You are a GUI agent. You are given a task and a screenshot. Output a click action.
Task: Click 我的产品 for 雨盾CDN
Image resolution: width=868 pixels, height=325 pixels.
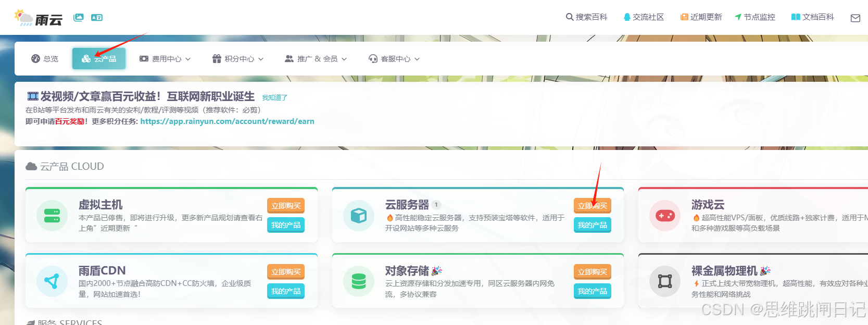tap(286, 291)
